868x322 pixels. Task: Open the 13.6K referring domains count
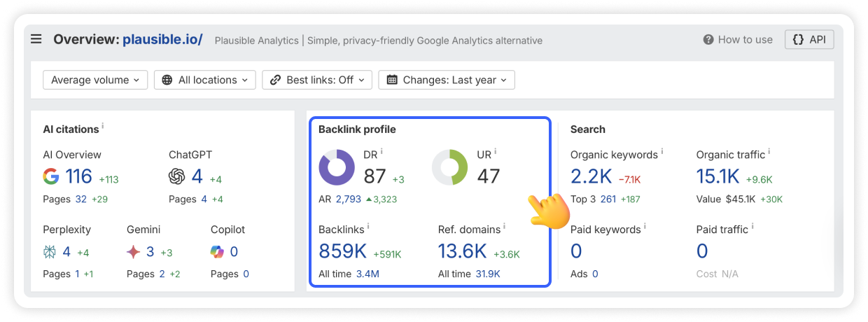click(462, 251)
